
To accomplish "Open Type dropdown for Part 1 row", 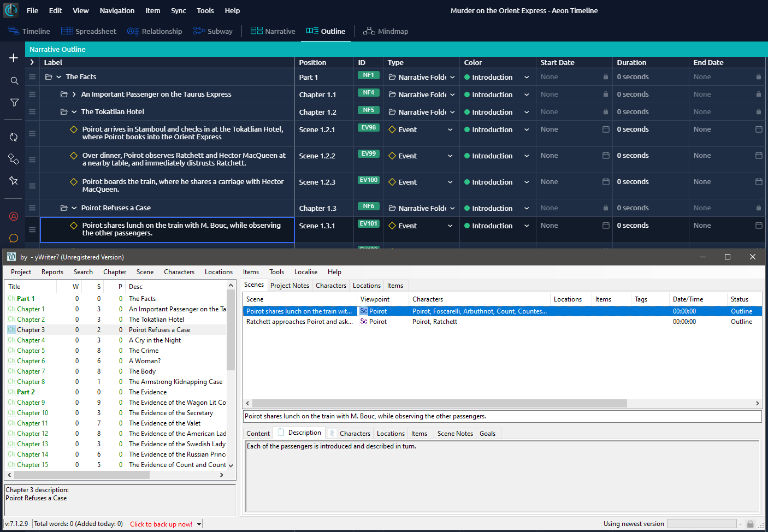I will coord(452,78).
